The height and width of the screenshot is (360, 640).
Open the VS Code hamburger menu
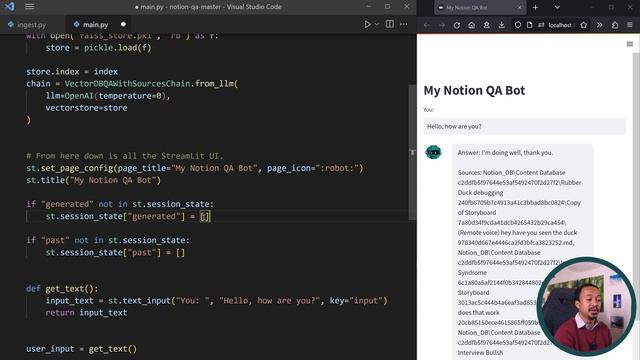[29, 7]
